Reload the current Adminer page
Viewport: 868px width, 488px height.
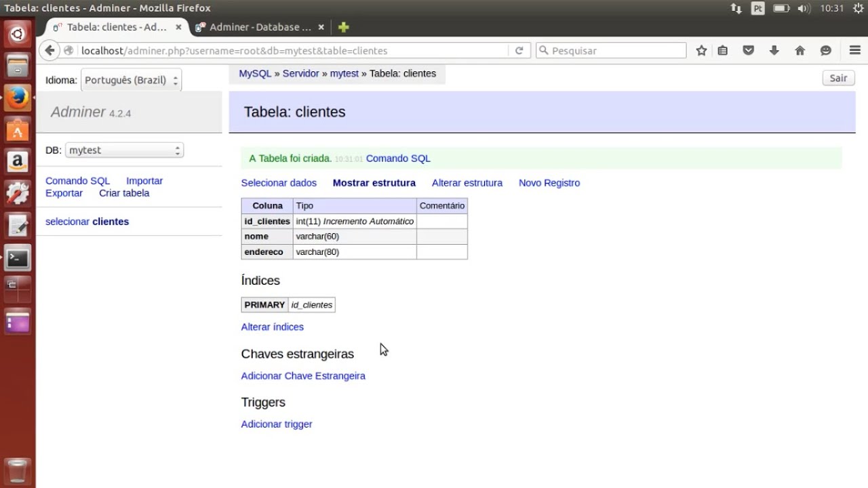click(519, 51)
